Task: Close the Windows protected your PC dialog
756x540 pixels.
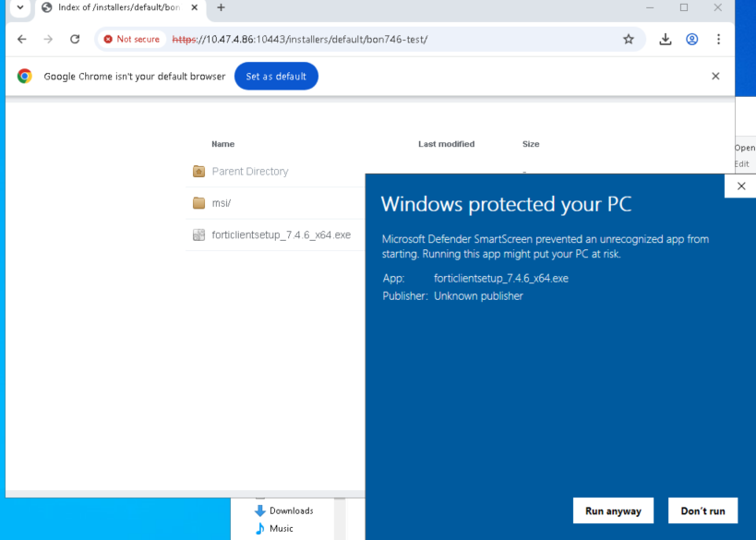Action: [x=741, y=186]
